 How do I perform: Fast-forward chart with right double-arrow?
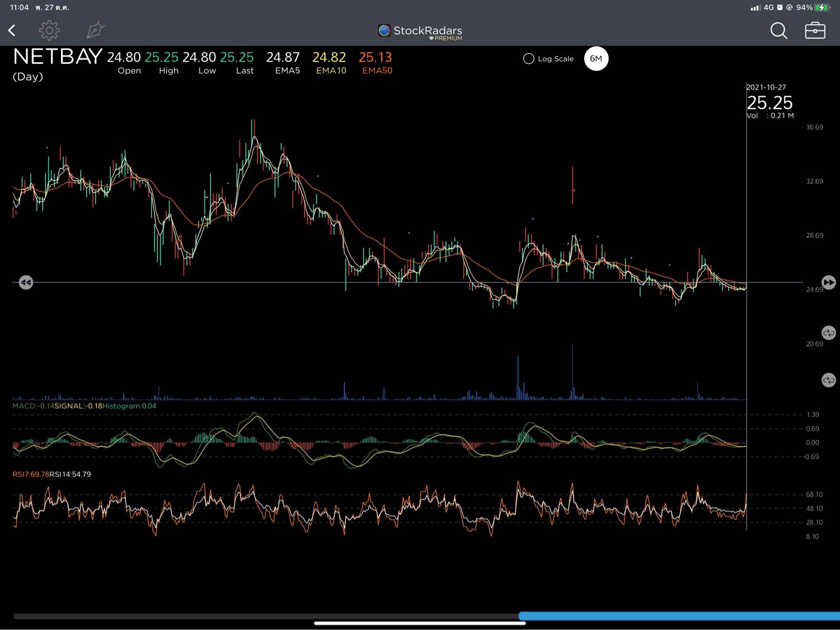(x=828, y=282)
